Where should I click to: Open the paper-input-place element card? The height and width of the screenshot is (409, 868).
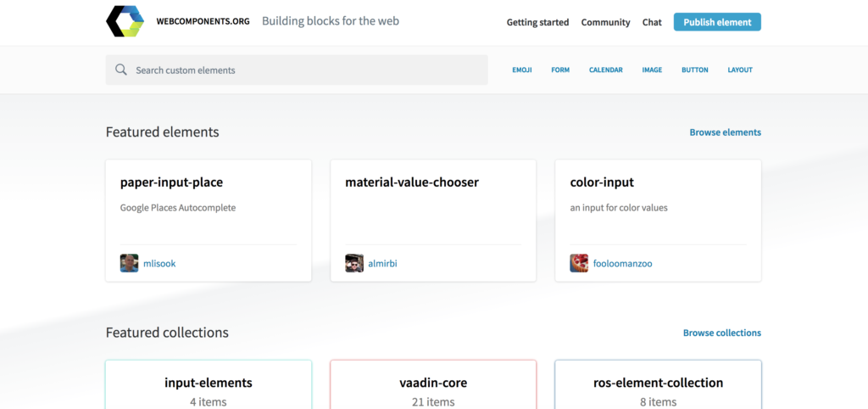pos(209,221)
